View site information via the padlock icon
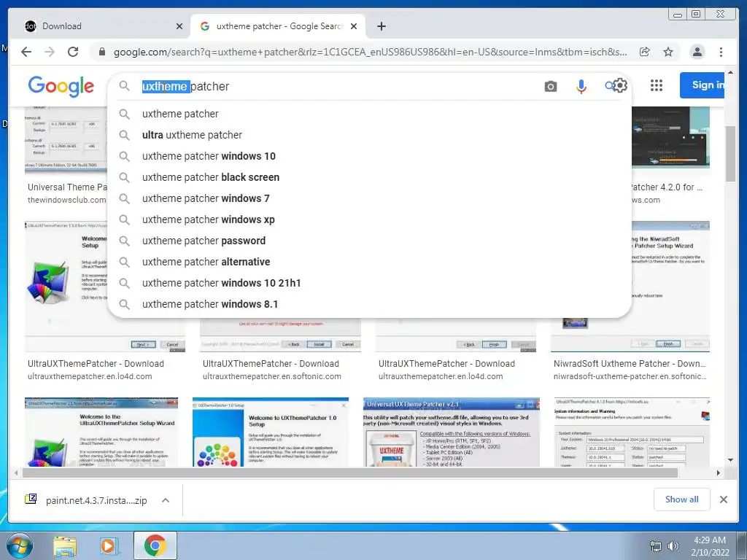747x560 pixels. coord(101,52)
